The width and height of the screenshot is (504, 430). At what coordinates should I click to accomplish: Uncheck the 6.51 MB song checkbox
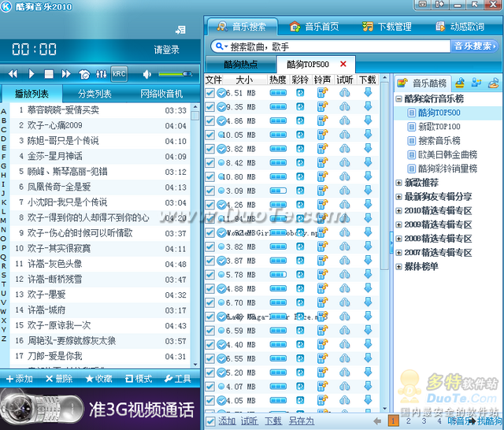click(210, 93)
